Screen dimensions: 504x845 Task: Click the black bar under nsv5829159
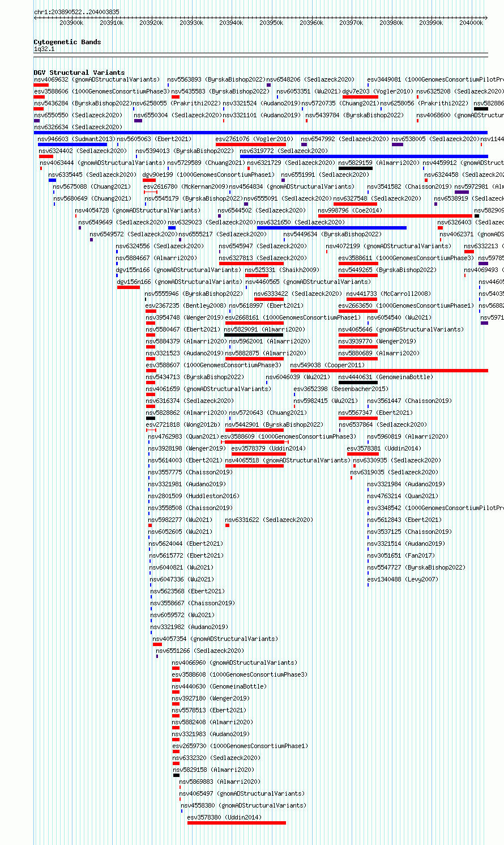coord(356,168)
